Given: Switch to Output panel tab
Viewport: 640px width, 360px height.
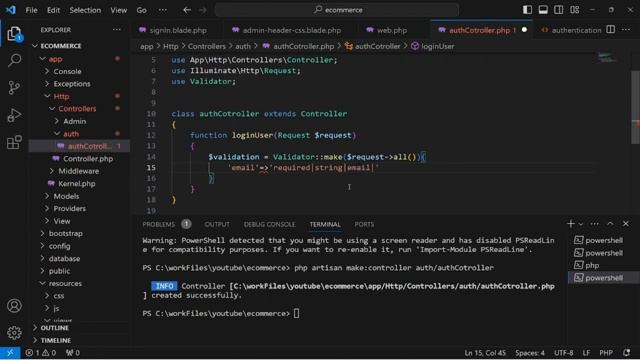Looking at the screenshot, I should (217, 224).
